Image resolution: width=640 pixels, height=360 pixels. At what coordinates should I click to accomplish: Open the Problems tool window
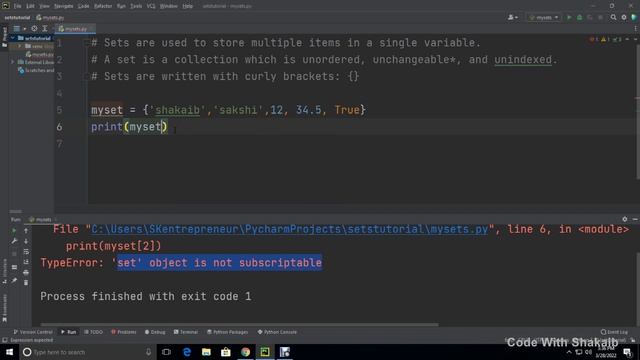[124, 332]
